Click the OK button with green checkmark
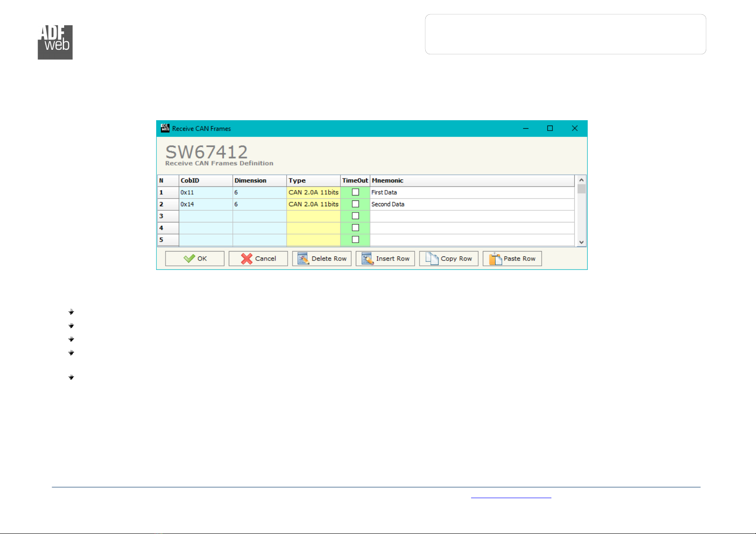This screenshot has width=756, height=534. pyautogui.click(x=195, y=259)
